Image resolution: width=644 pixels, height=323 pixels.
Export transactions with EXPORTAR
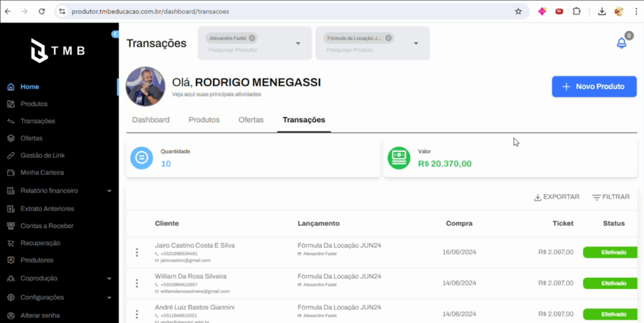(x=557, y=197)
